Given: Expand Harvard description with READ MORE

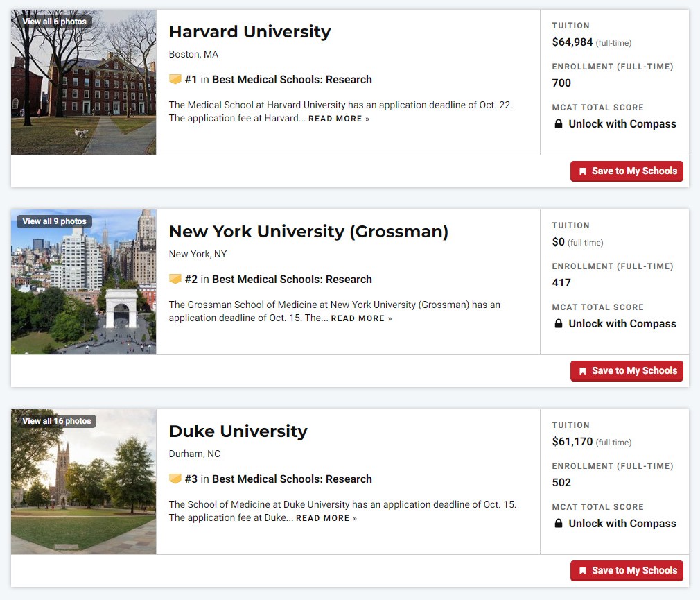Looking at the screenshot, I should (x=338, y=119).
